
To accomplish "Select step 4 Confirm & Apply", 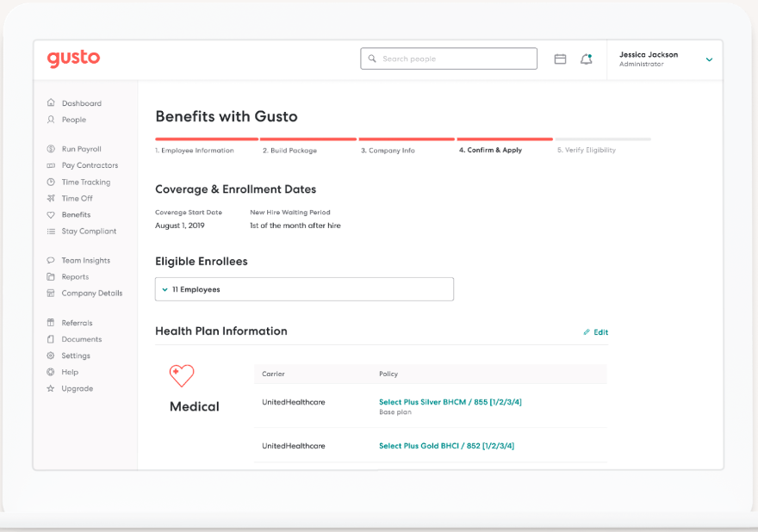I will coord(490,150).
